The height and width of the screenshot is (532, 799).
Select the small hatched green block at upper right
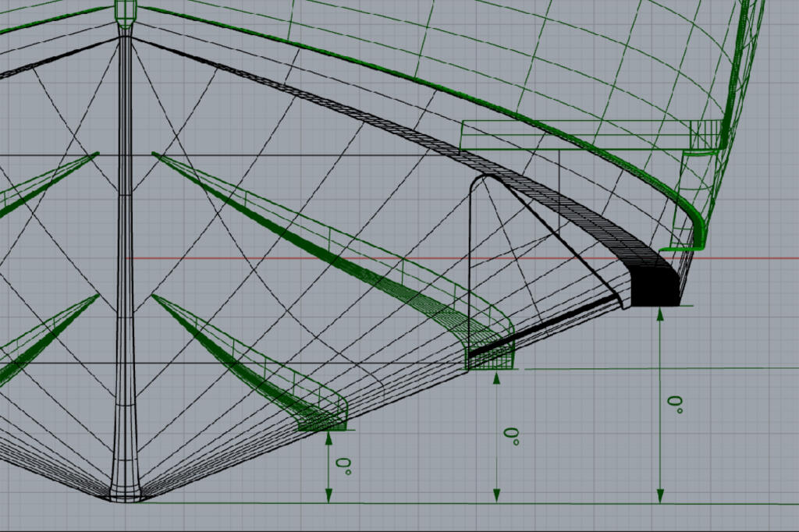coord(705,134)
